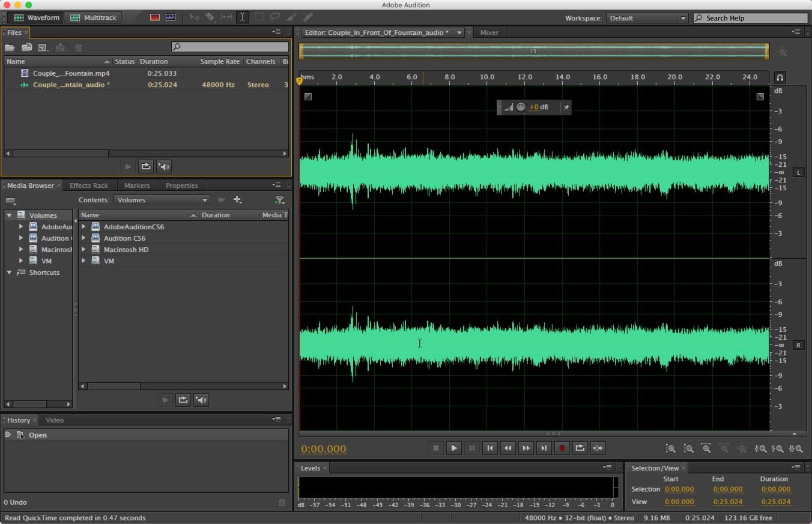812x524 pixels.
Task: Click the Record button in transport
Action: coord(562,448)
